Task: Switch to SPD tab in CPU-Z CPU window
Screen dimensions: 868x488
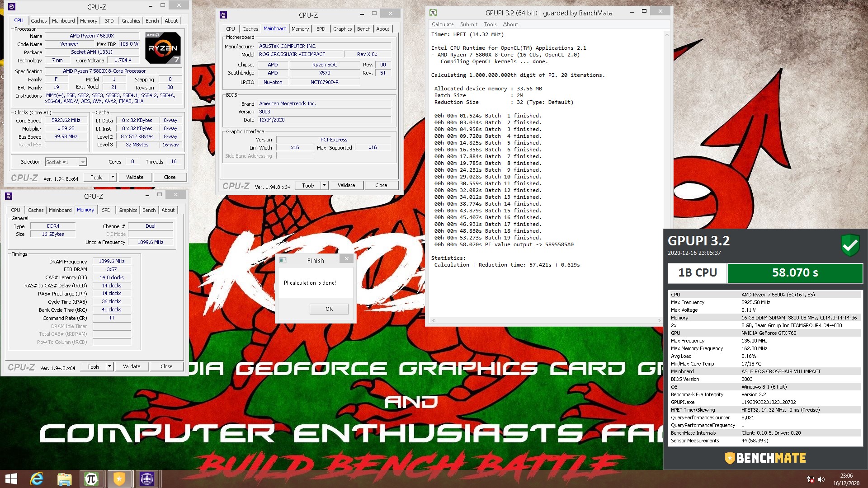Action: pyautogui.click(x=109, y=21)
